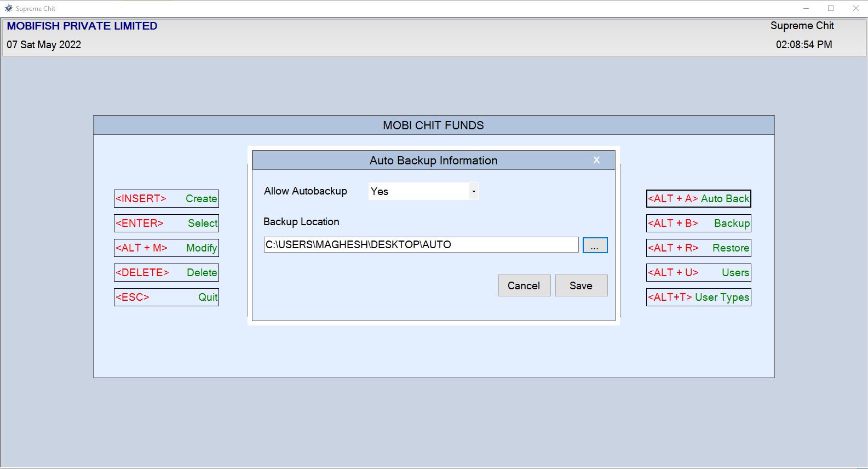Browse for backup folder with ellipsis button

click(x=595, y=245)
